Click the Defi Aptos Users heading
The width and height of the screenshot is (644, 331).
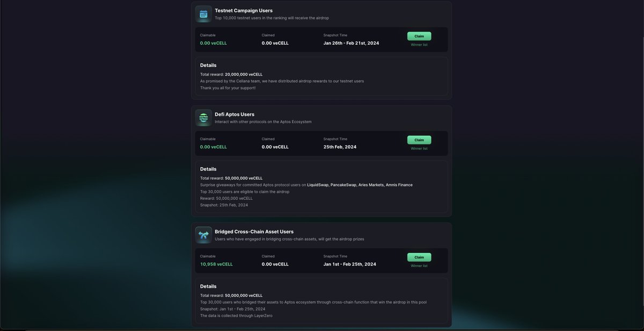(235, 114)
